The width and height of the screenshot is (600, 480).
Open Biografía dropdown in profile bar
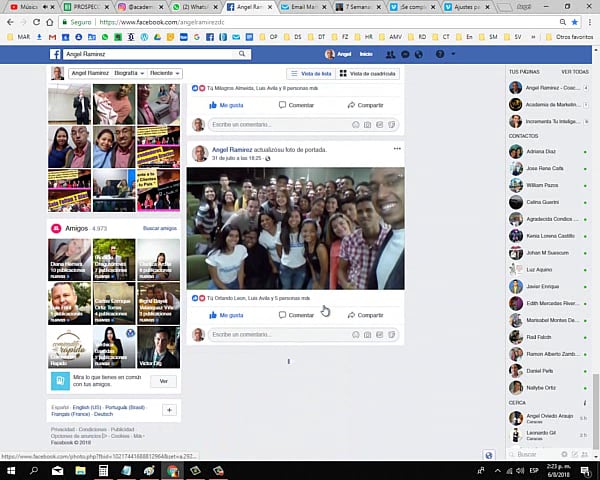click(129, 73)
